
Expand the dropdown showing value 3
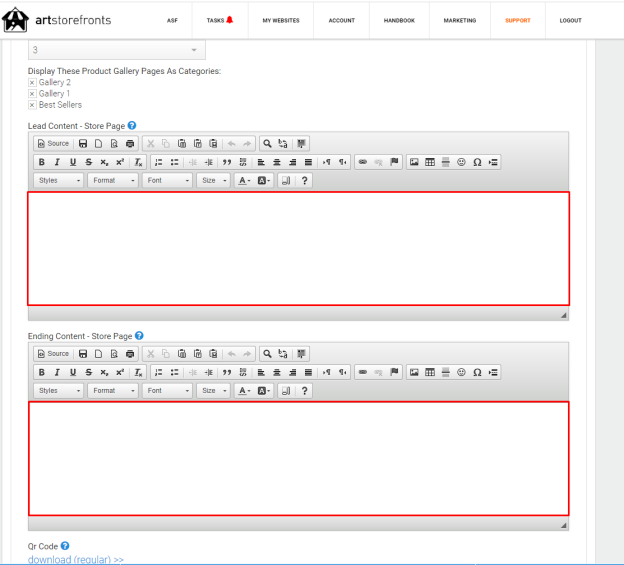[x=117, y=50]
